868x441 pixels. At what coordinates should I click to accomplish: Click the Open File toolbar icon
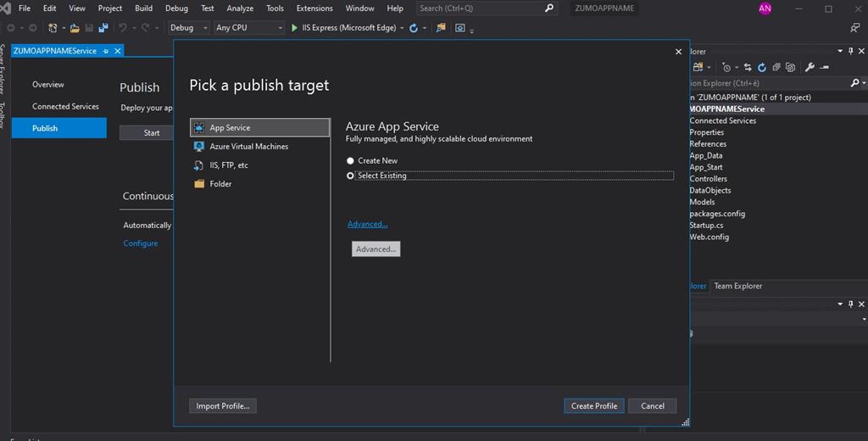point(75,28)
